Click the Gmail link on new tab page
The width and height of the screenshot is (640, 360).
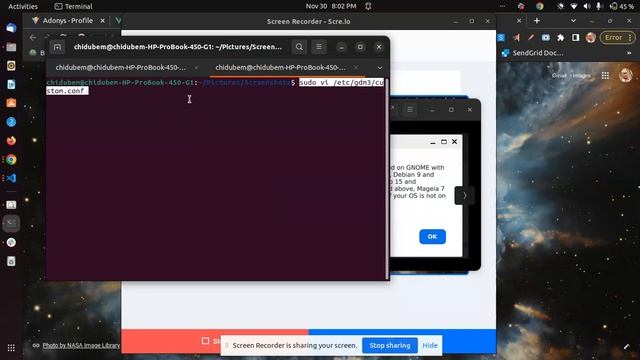click(559, 76)
